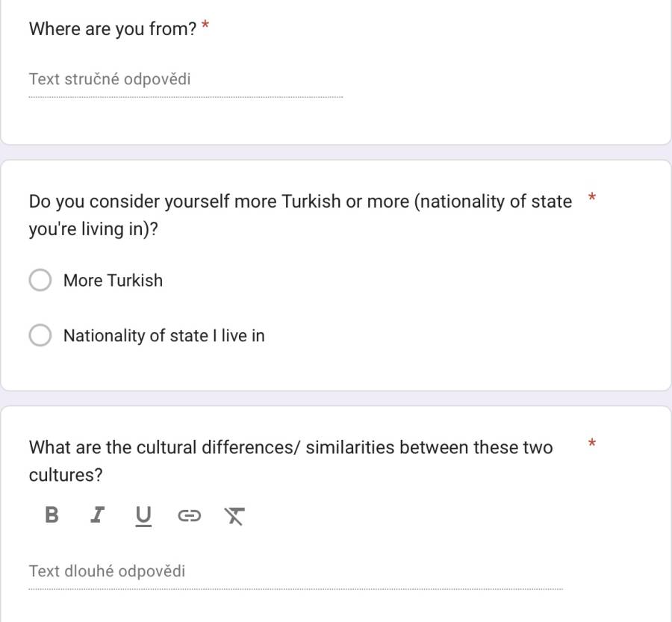Click required asterisk beside the cultural differences question

pos(592,444)
